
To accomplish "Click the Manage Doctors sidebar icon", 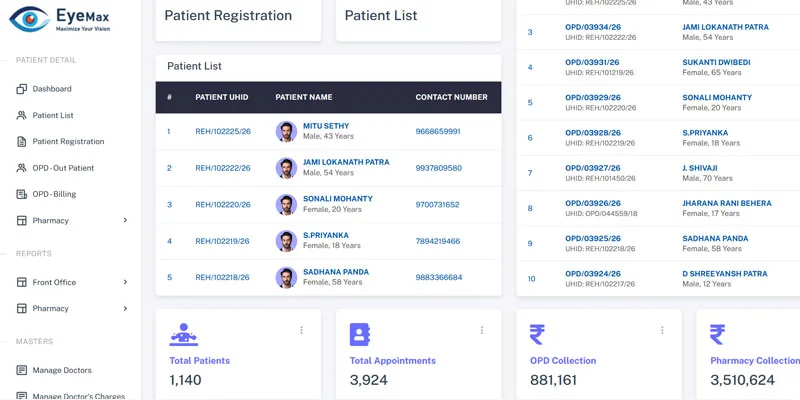I will [x=21, y=370].
